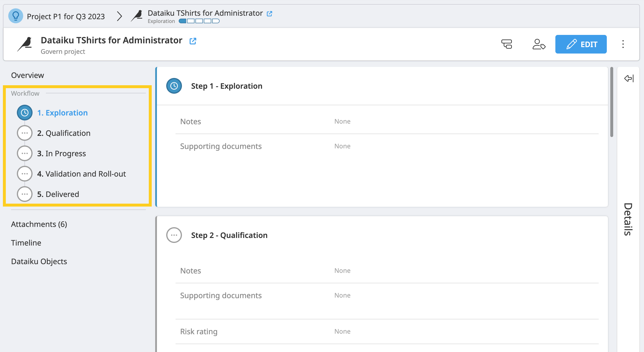Screen dimensions: 644x352
Task: Go to the Overview section
Action: pyautogui.click(x=27, y=75)
